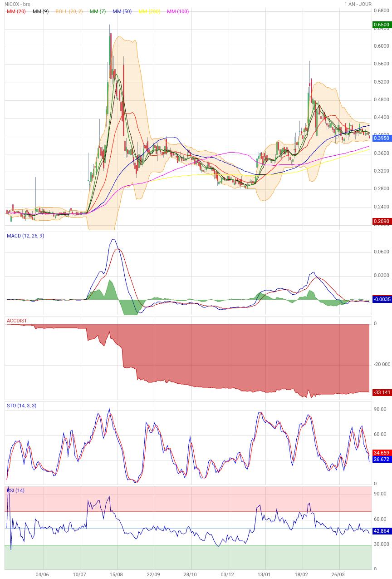The width and height of the screenshot is (392, 579).
Task: Click the 0.4800 price axis label
Action: 382,99
